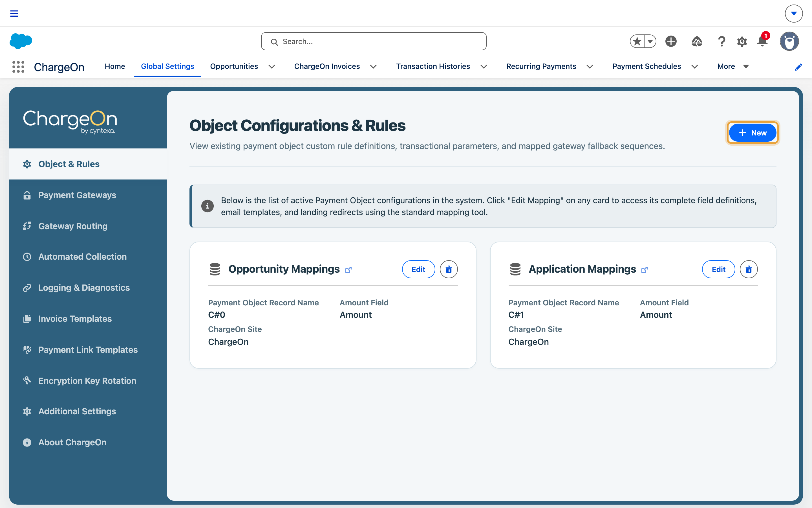
Task: Click the info icon in the banner
Action: (x=207, y=206)
